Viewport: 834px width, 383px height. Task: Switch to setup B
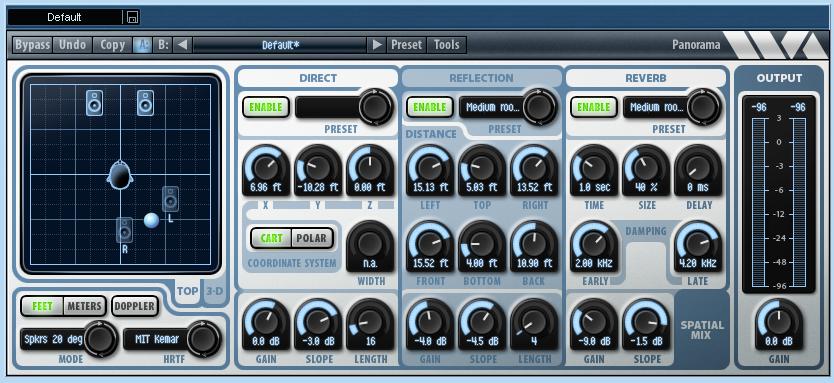(x=162, y=45)
